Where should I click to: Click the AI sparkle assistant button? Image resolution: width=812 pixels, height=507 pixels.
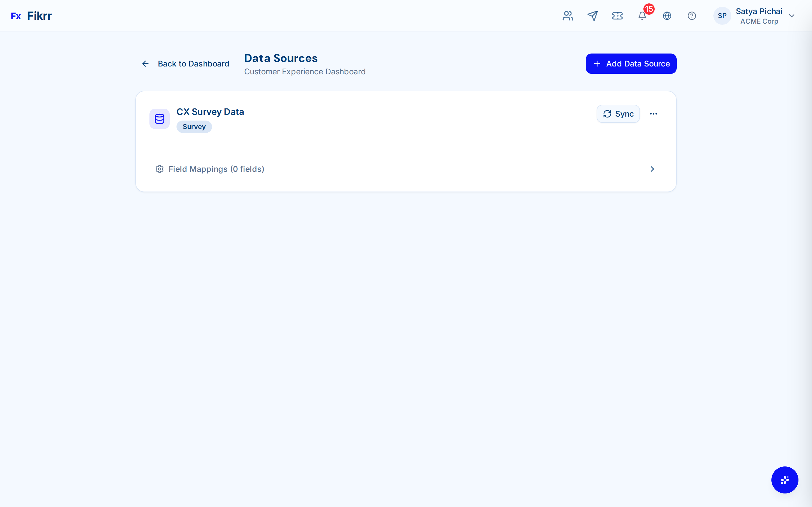click(x=784, y=480)
